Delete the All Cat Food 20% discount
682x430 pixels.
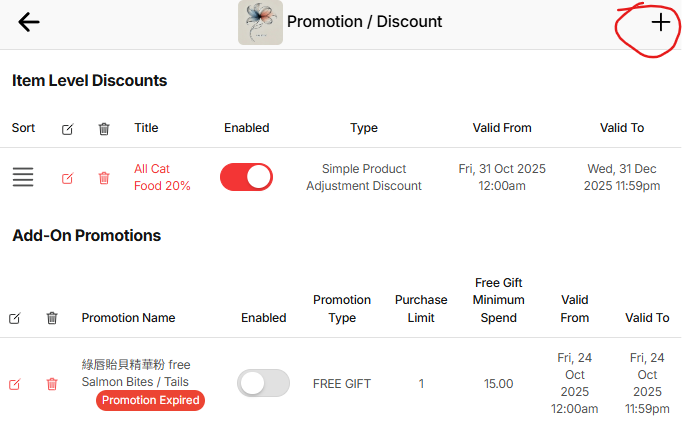[104, 178]
